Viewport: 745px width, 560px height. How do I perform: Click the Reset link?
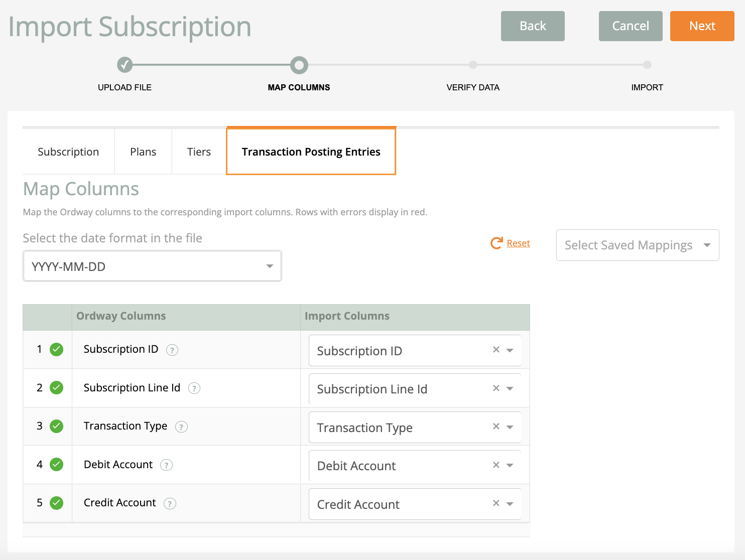tap(519, 243)
